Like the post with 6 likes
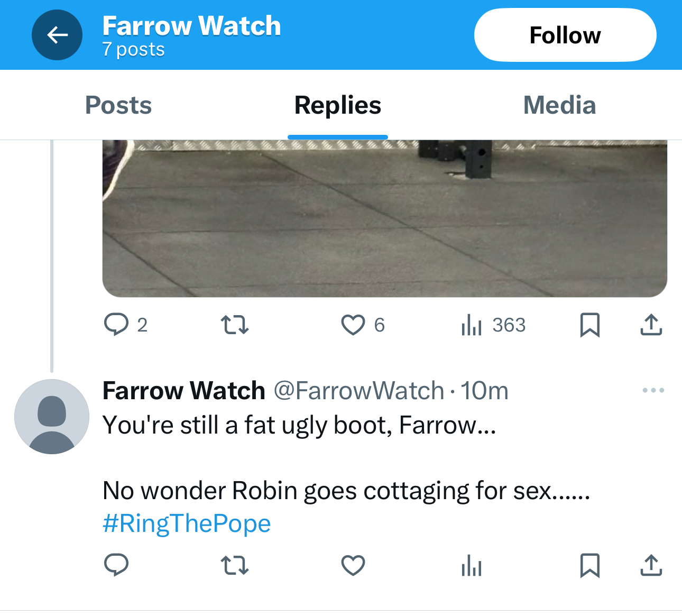 pos(353,325)
